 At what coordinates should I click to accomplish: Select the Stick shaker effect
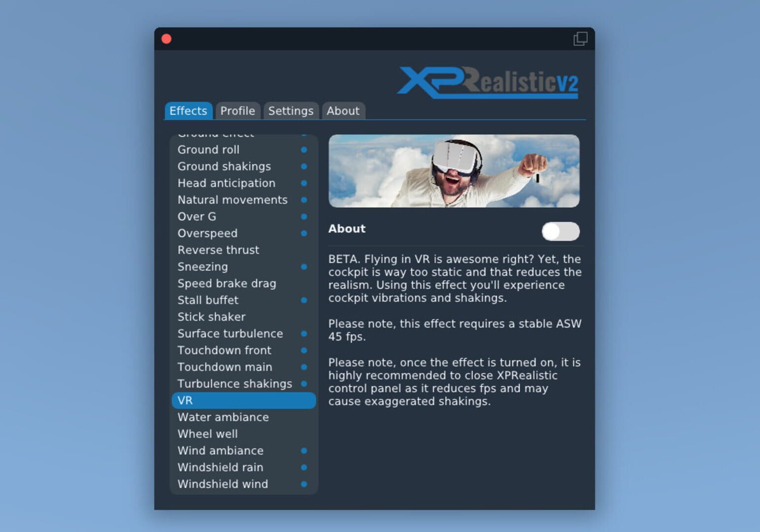click(211, 317)
